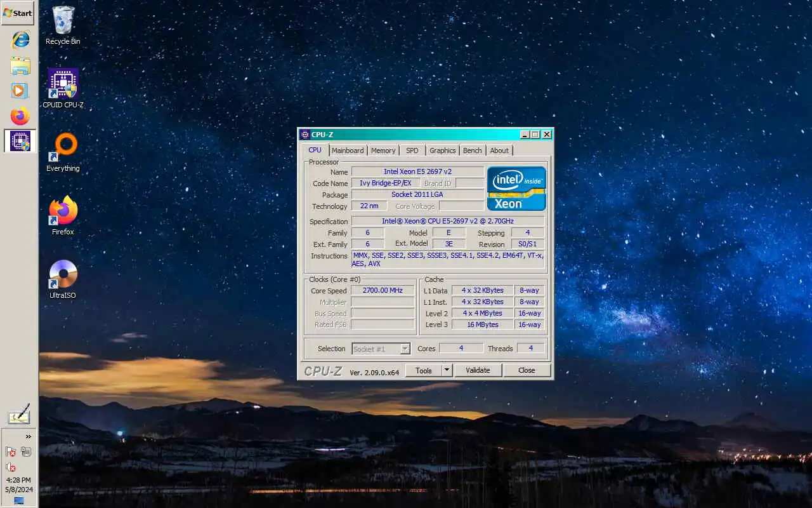Image resolution: width=812 pixels, height=508 pixels.
Task: Click the action center flag tray icon
Action: click(x=11, y=452)
